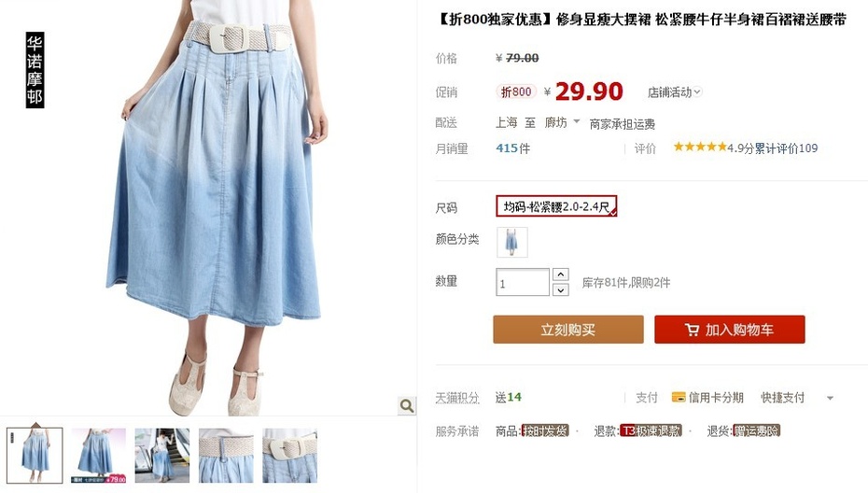Click the five-star rating icons

(x=700, y=147)
